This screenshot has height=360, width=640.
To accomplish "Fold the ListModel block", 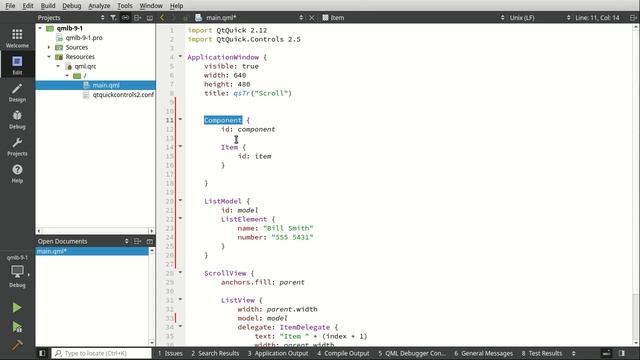I will [x=180, y=200].
